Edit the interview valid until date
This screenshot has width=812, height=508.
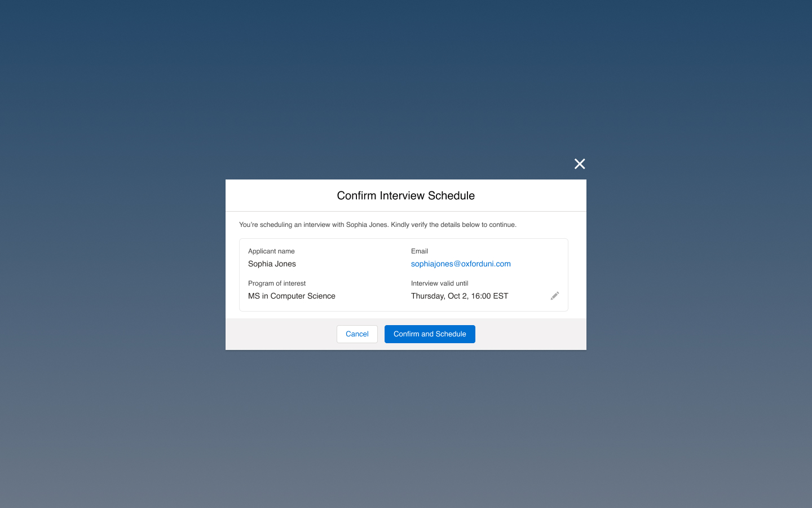click(x=555, y=296)
